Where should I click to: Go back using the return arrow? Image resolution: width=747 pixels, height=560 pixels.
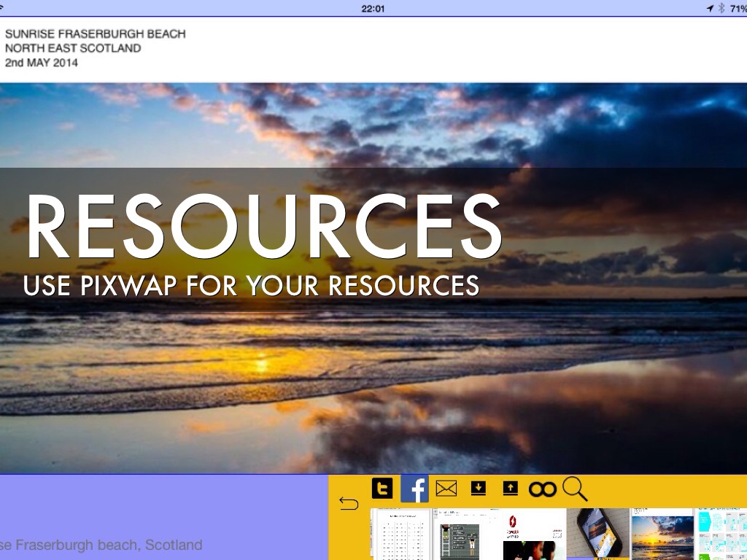[x=349, y=504]
